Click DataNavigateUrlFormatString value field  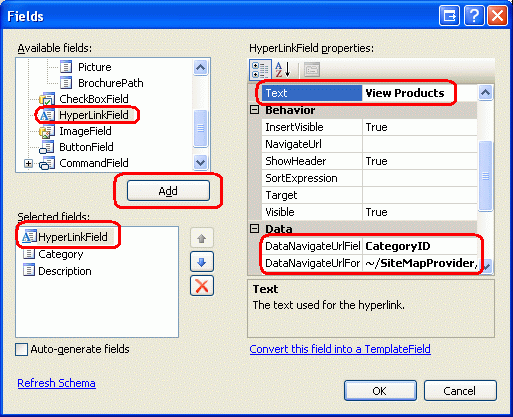tap(420, 263)
